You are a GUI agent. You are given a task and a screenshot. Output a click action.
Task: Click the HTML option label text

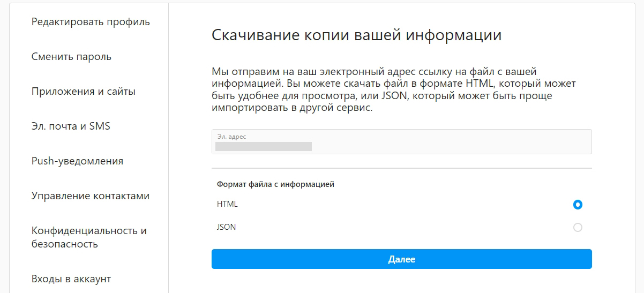[x=227, y=204]
